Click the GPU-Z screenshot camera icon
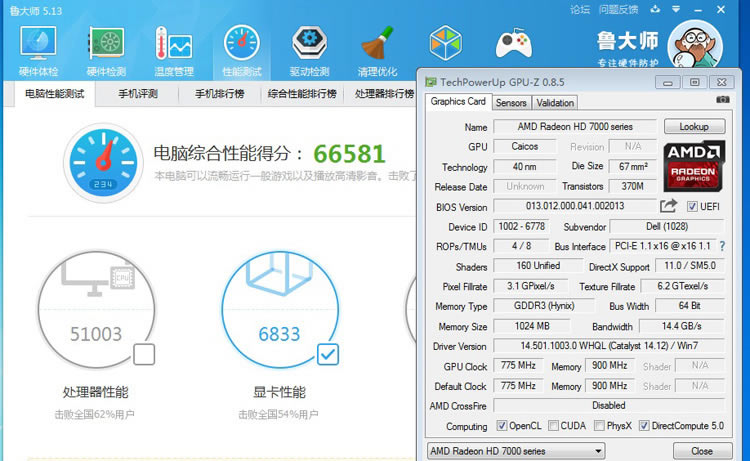The height and width of the screenshot is (461, 750). point(723,99)
